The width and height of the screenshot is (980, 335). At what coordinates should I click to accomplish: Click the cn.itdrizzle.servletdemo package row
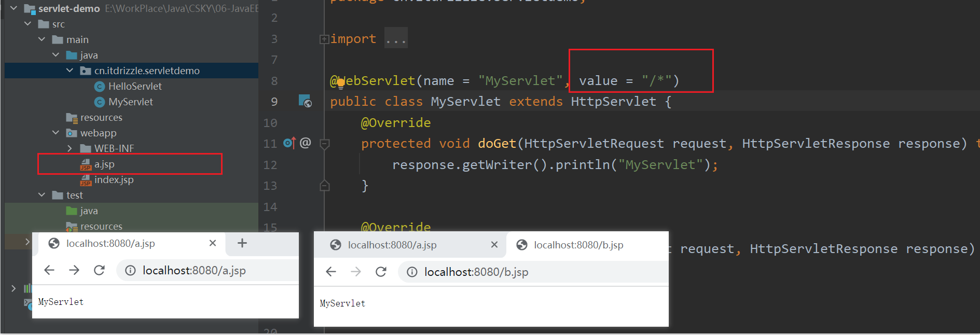(x=131, y=71)
